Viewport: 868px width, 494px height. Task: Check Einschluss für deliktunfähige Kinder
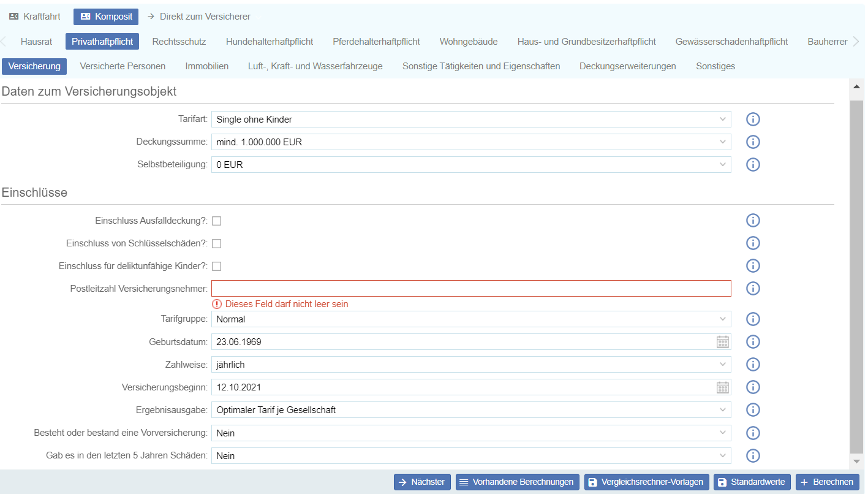(216, 266)
